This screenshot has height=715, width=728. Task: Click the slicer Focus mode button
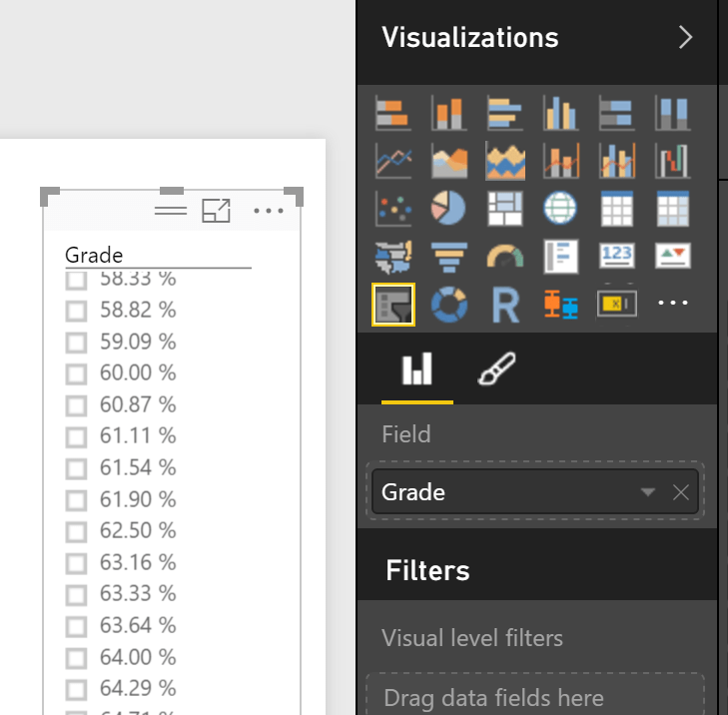point(216,211)
